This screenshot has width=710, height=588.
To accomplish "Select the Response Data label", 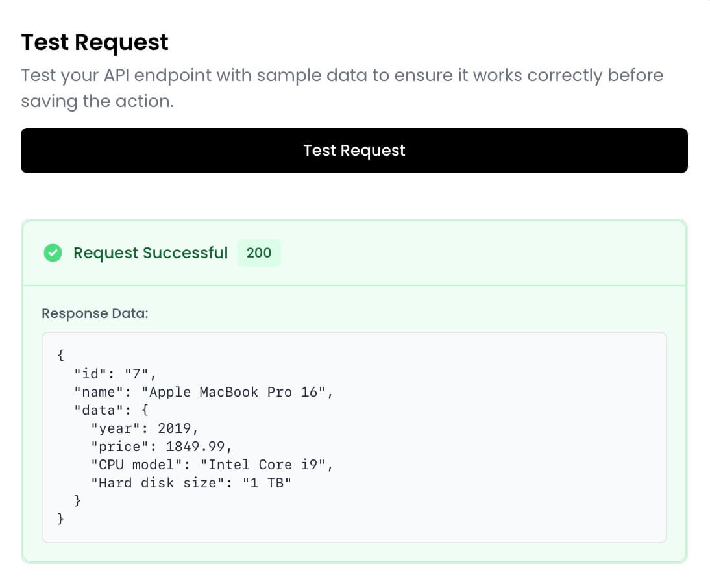I will tap(95, 313).
